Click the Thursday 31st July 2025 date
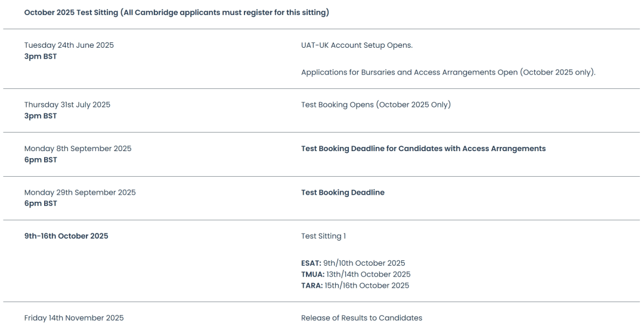This screenshot has height=329, width=644. click(67, 105)
